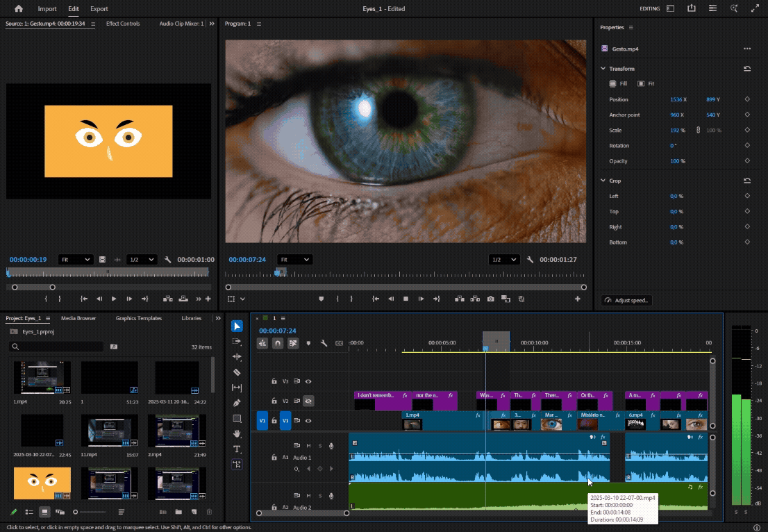Image resolution: width=768 pixels, height=532 pixels.
Task: Choose the Type tool
Action: (x=237, y=449)
